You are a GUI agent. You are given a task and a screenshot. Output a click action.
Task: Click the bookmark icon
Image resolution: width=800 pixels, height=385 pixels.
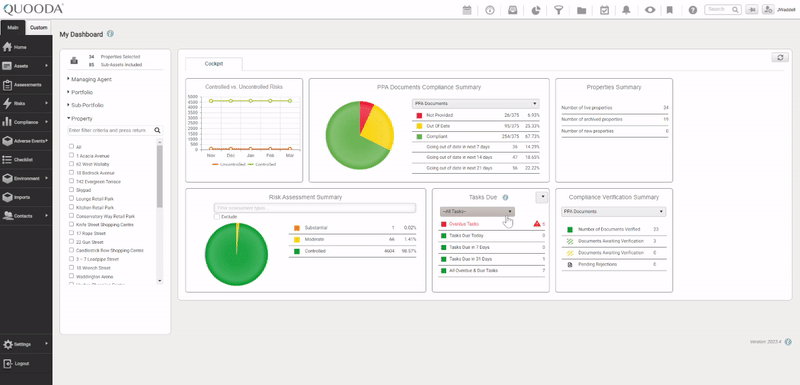tap(670, 10)
